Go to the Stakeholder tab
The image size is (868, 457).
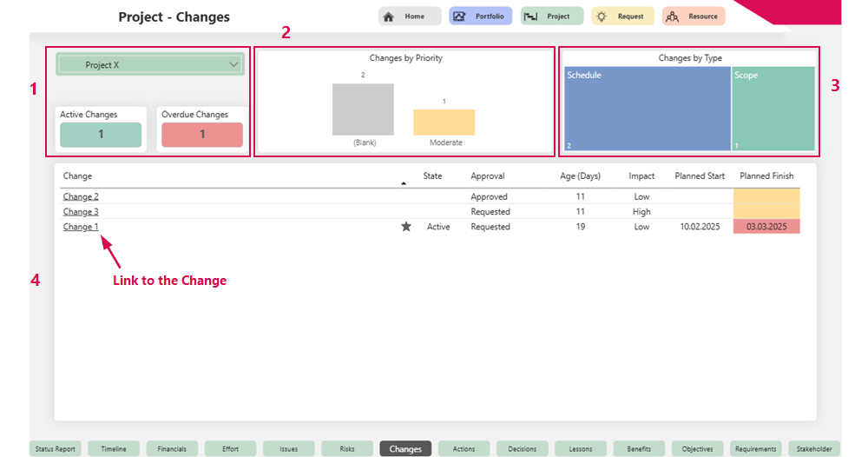coord(814,449)
